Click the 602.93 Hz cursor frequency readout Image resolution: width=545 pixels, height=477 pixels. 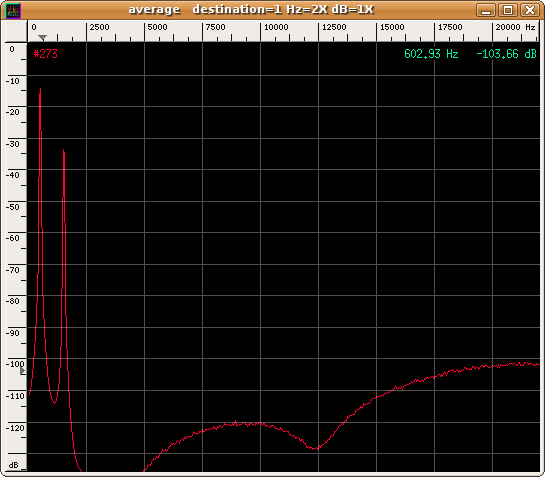(431, 54)
